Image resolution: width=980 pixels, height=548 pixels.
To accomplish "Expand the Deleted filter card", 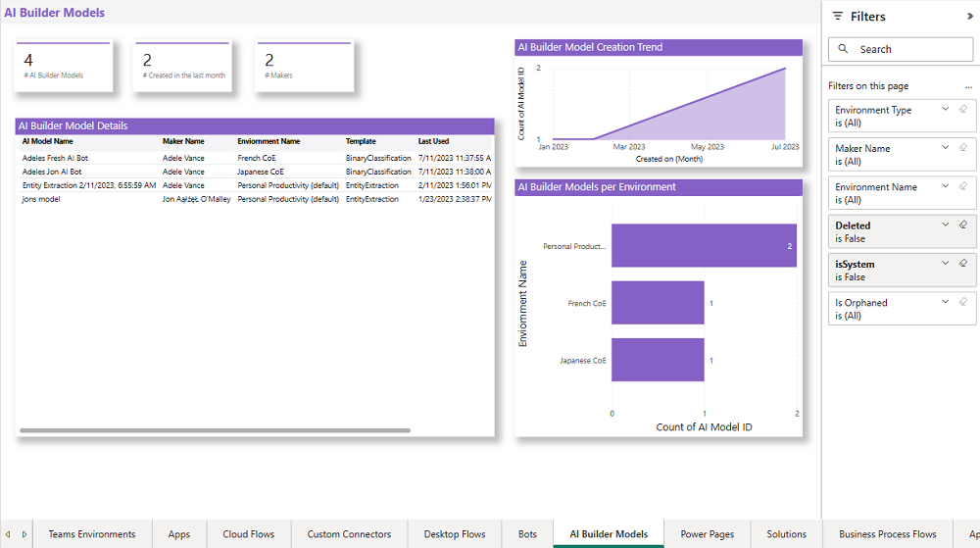I will click(x=945, y=224).
